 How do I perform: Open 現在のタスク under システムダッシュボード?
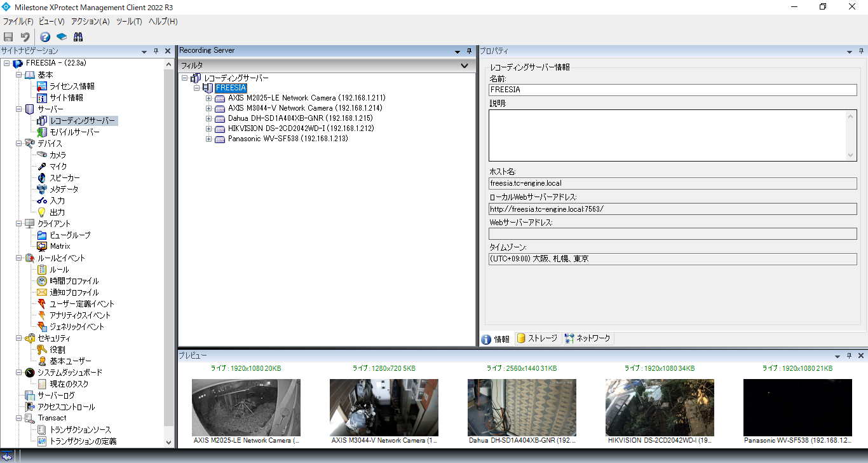pos(69,384)
